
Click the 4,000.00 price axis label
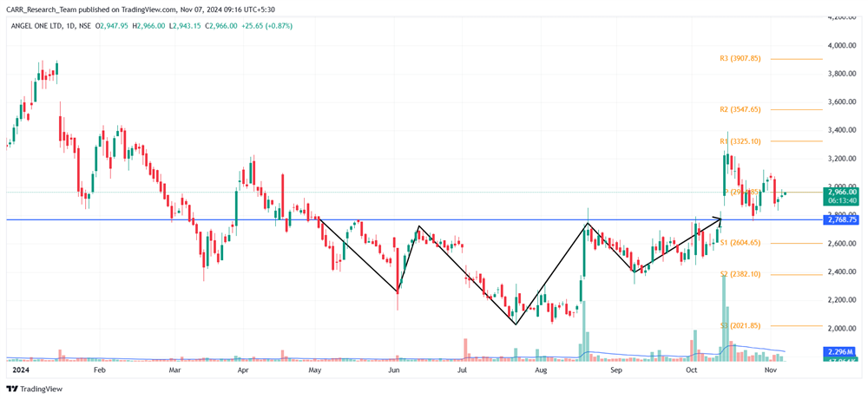click(842, 45)
